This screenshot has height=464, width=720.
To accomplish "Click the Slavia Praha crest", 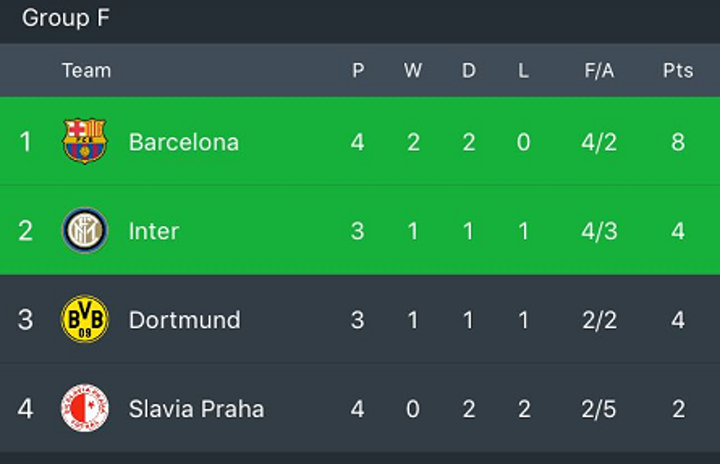I will click(85, 408).
